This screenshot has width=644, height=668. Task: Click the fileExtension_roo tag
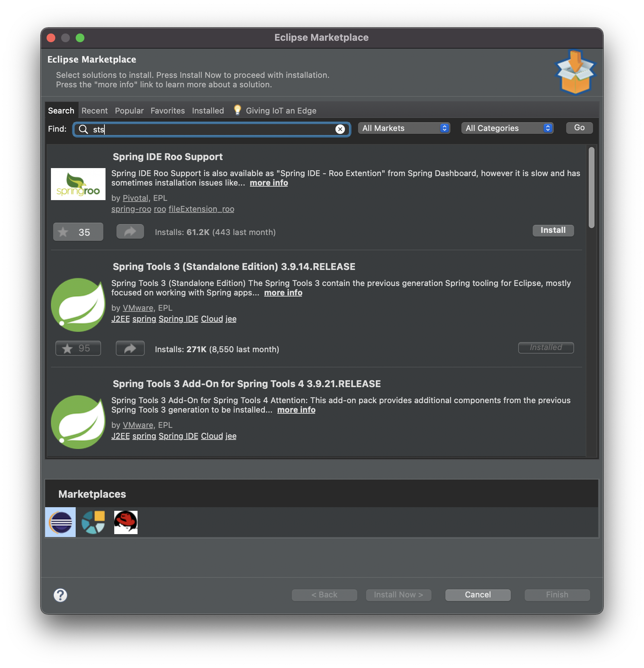[201, 209]
